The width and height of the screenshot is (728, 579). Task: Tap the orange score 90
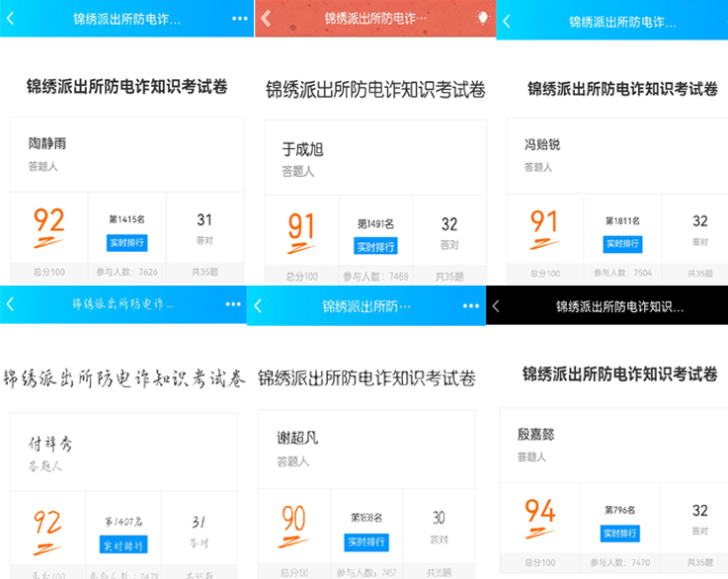(x=293, y=519)
